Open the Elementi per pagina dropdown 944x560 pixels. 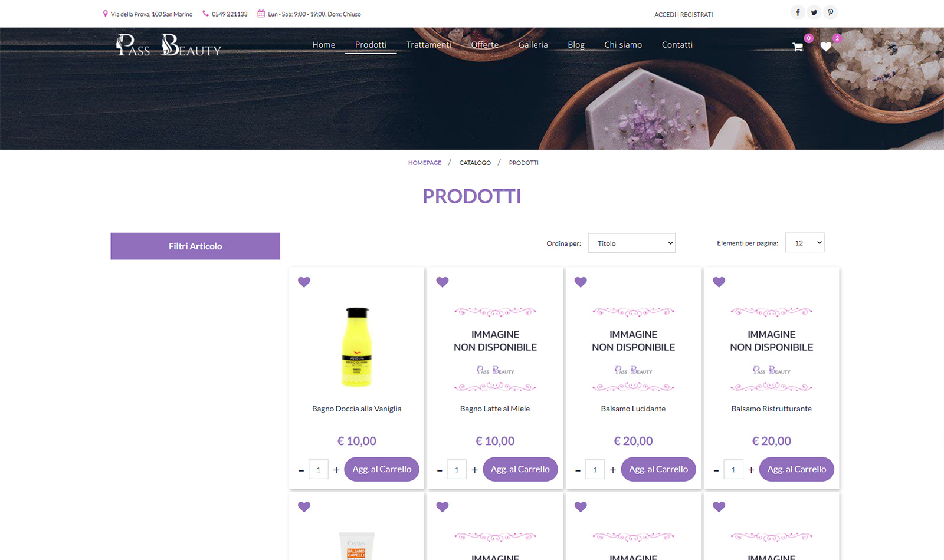tap(805, 243)
